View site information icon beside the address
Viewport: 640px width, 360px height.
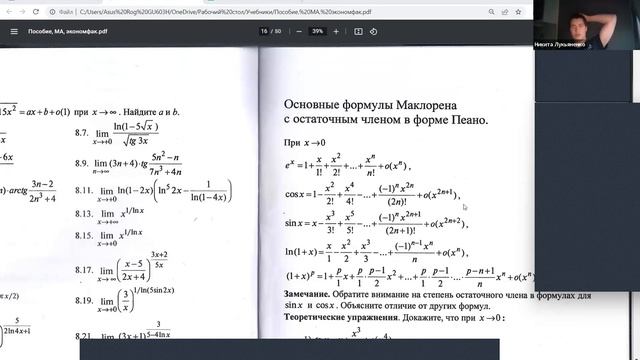tap(52, 12)
